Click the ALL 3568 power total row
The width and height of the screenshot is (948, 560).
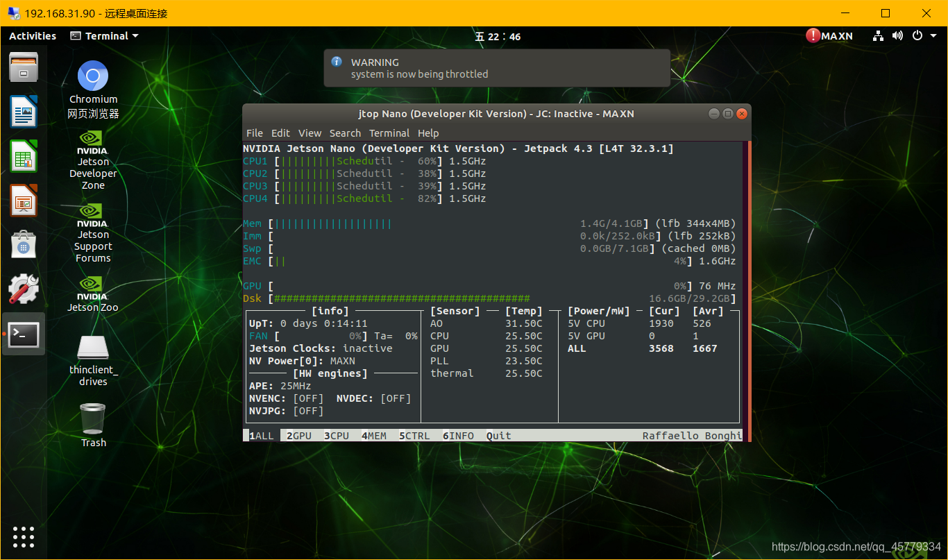[643, 348]
